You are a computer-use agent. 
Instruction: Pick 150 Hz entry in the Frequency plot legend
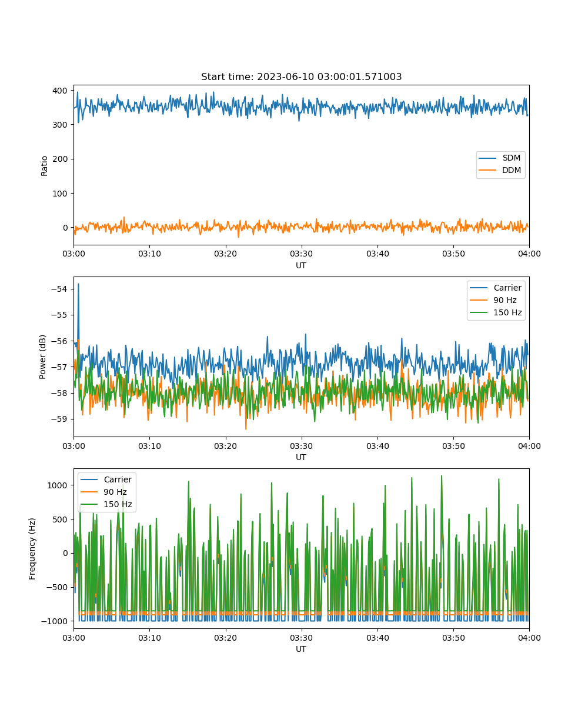click(x=117, y=505)
